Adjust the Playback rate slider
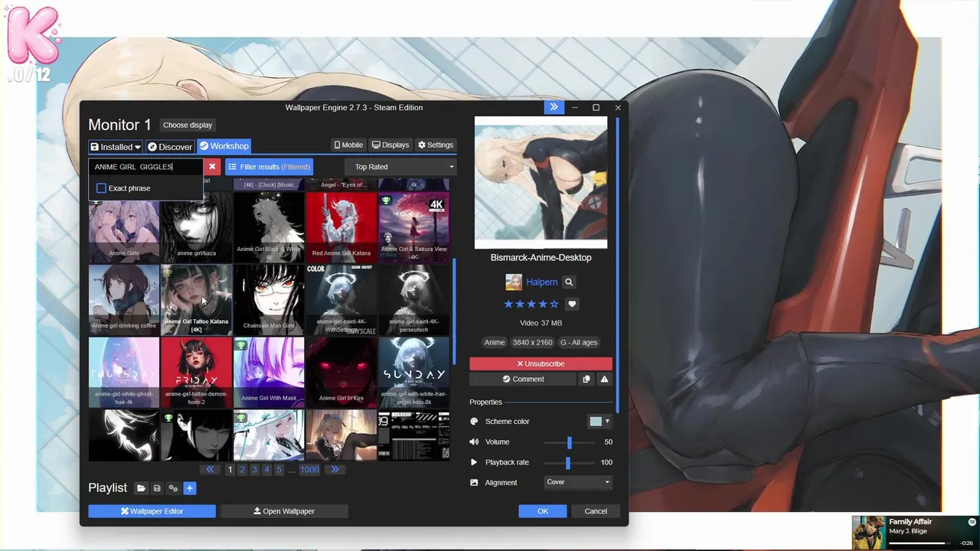 pyautogui.click(x=568, y=463)
